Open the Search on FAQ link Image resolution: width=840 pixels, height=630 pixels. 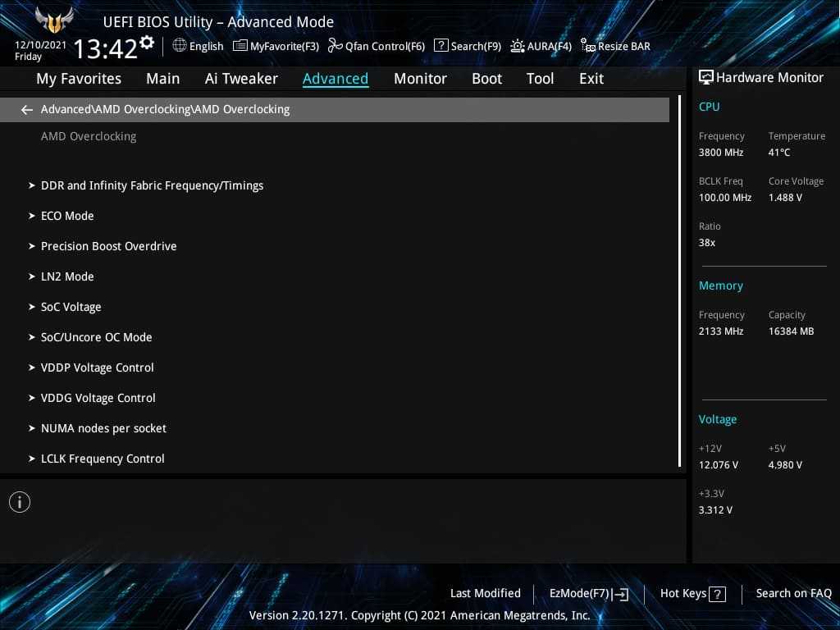[793, 594]
